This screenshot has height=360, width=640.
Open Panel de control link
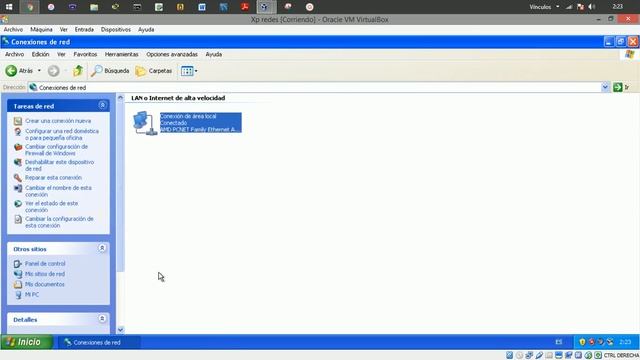(45, 264)
